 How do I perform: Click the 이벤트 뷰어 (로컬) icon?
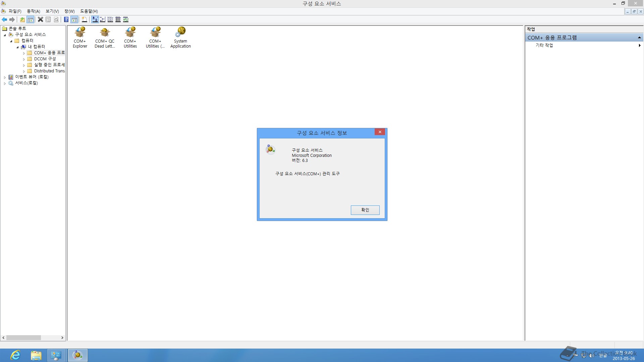coord(11,77)
